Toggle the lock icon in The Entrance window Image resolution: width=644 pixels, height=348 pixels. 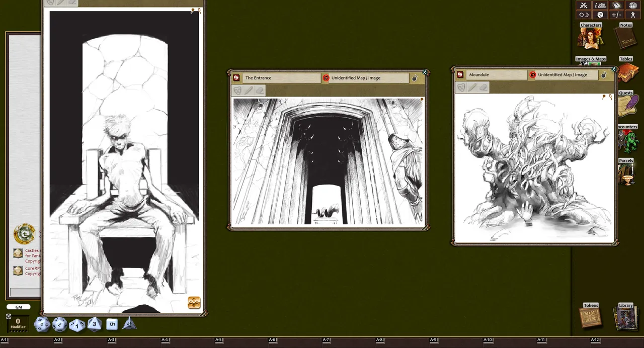coord(415,78)
